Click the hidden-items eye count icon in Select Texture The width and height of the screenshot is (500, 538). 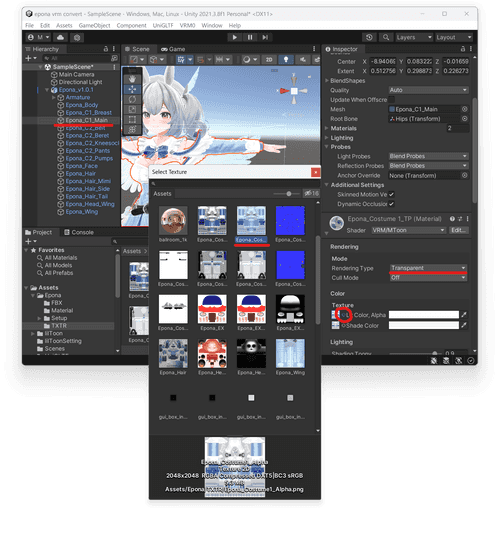tap(312, 194)
